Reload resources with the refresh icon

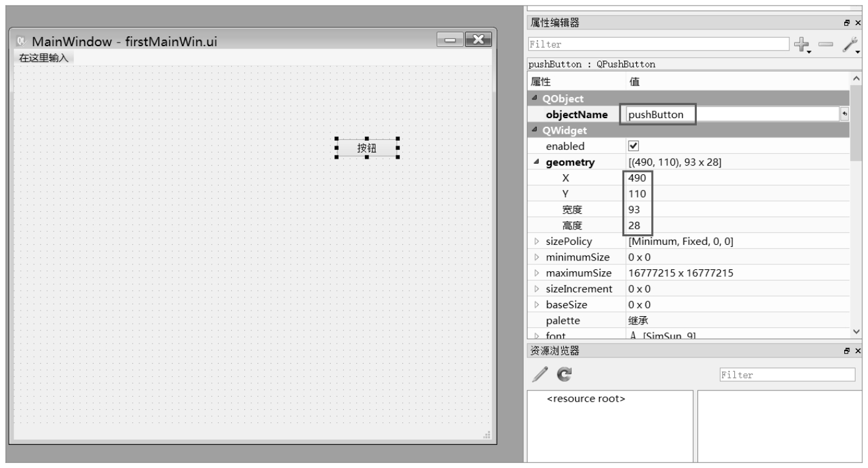tap(564, 375)
